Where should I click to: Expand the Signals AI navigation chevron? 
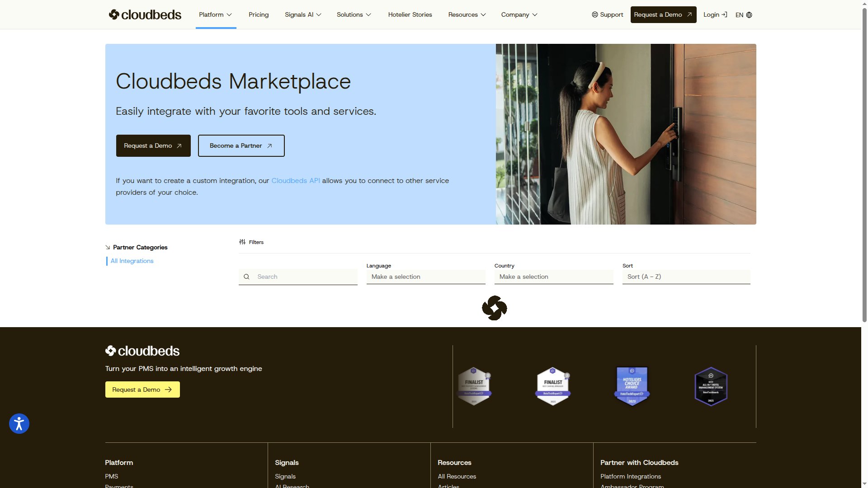[x=318, y=15]
